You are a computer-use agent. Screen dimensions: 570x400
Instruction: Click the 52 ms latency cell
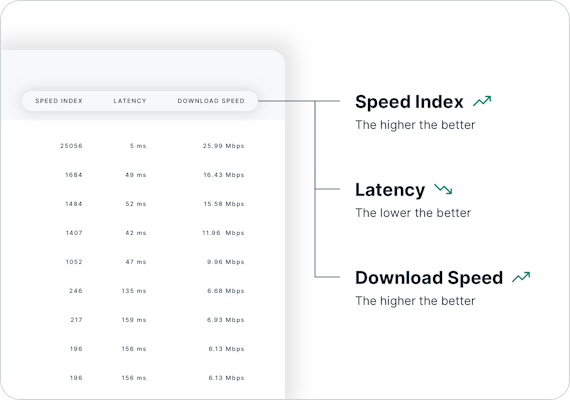136,204
